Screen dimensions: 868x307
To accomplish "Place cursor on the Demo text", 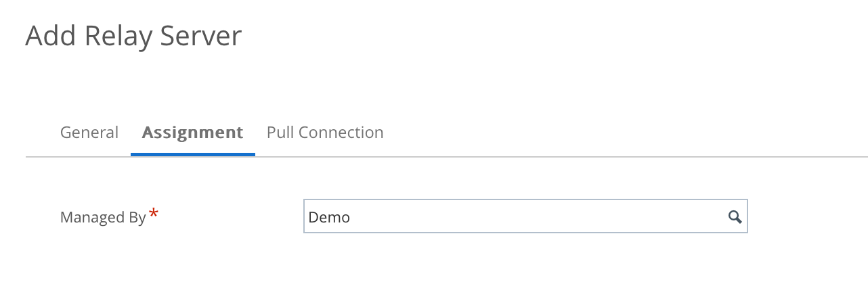I will pyautogui.click(x=329, y=218).
